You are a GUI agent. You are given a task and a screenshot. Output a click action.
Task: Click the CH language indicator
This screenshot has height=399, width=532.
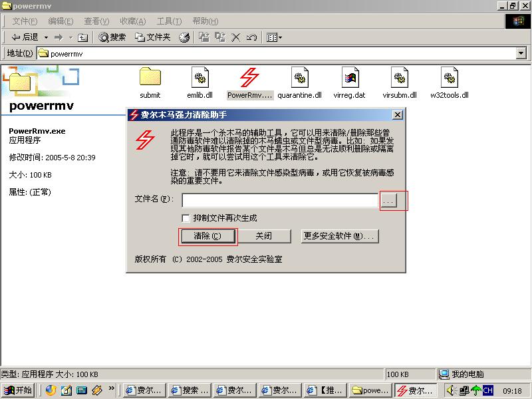coord(487,390)
